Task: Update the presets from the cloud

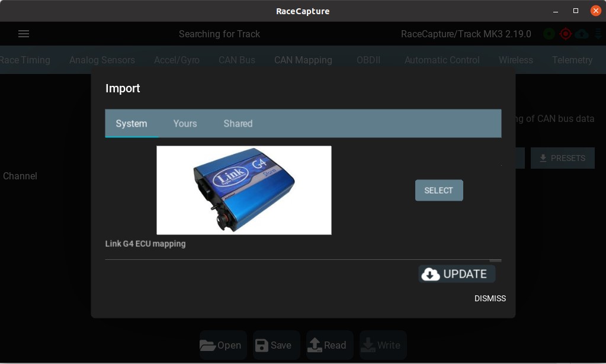Action: click(x=457, y=274)
